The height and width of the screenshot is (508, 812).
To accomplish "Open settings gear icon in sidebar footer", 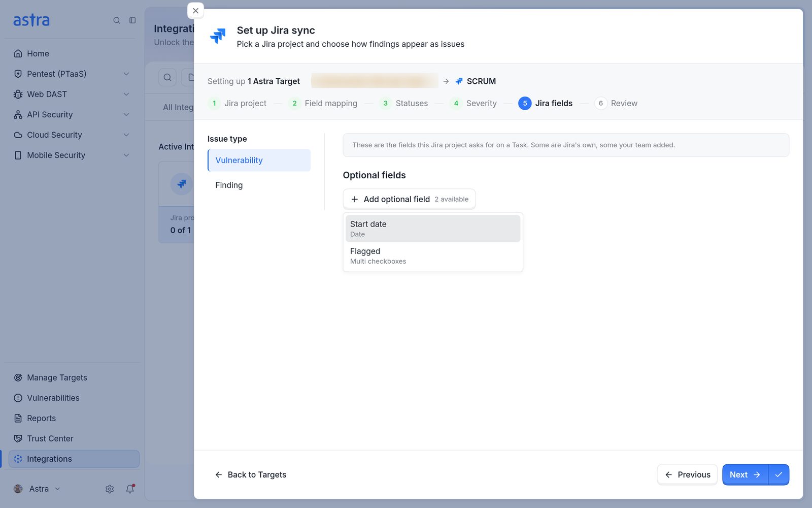I will pyautogui.click(x=110, y=489).
